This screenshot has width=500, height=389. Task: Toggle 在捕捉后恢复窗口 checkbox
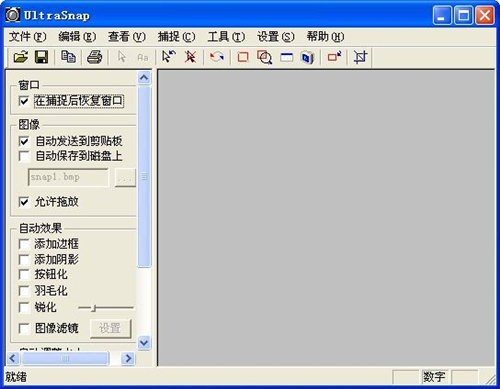point(24,101)
